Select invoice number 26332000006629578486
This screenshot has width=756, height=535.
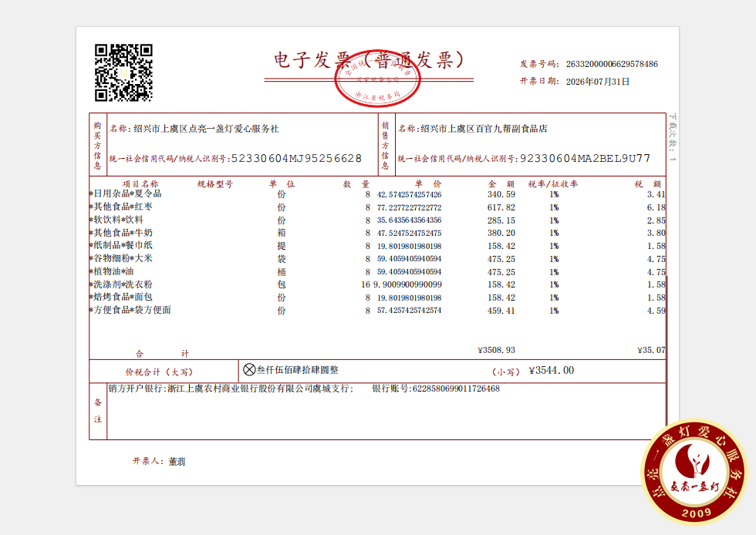612,64
